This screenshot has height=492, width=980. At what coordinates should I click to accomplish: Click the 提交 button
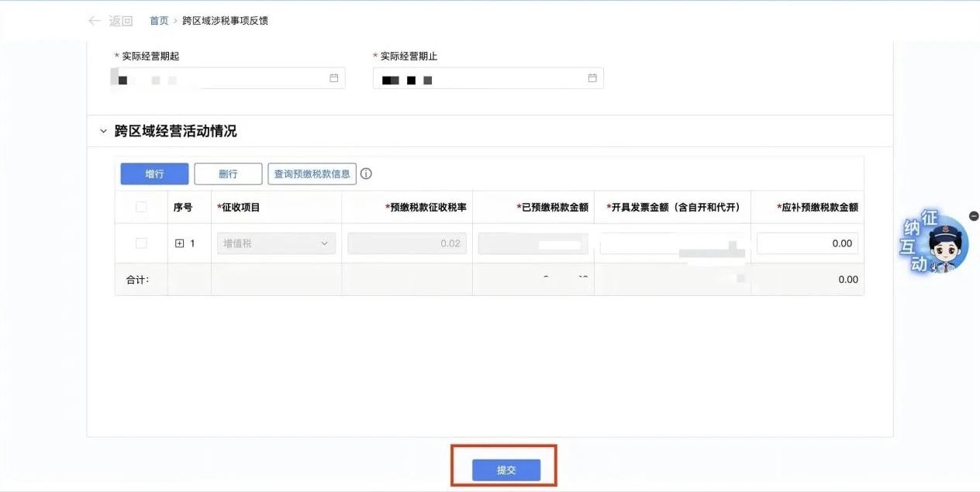pos(506,470)
